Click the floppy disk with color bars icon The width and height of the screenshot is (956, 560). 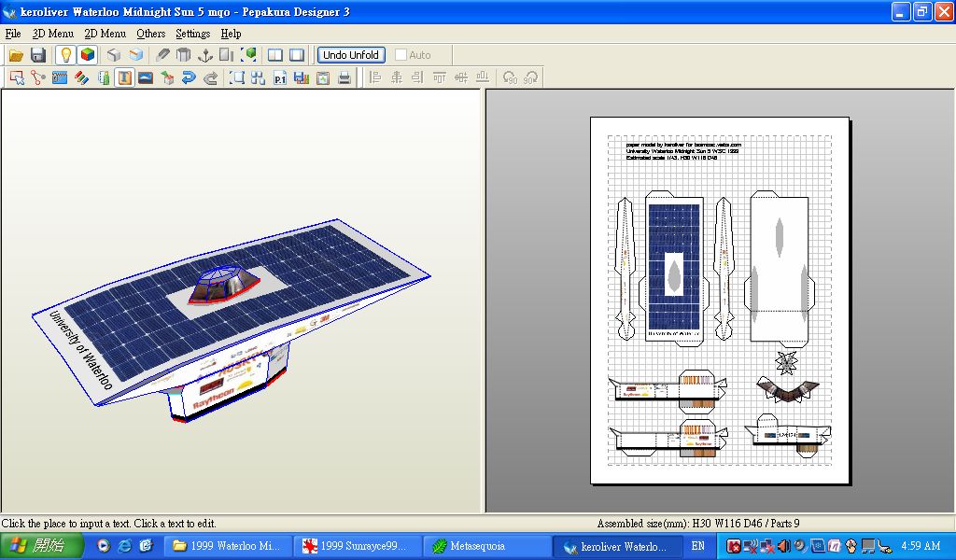(302, 78)
